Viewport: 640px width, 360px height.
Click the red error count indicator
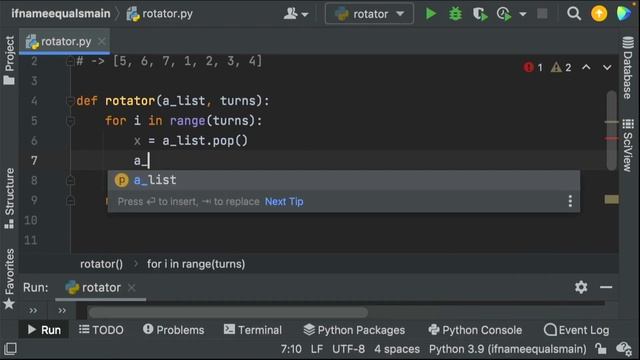coord(533,67)
